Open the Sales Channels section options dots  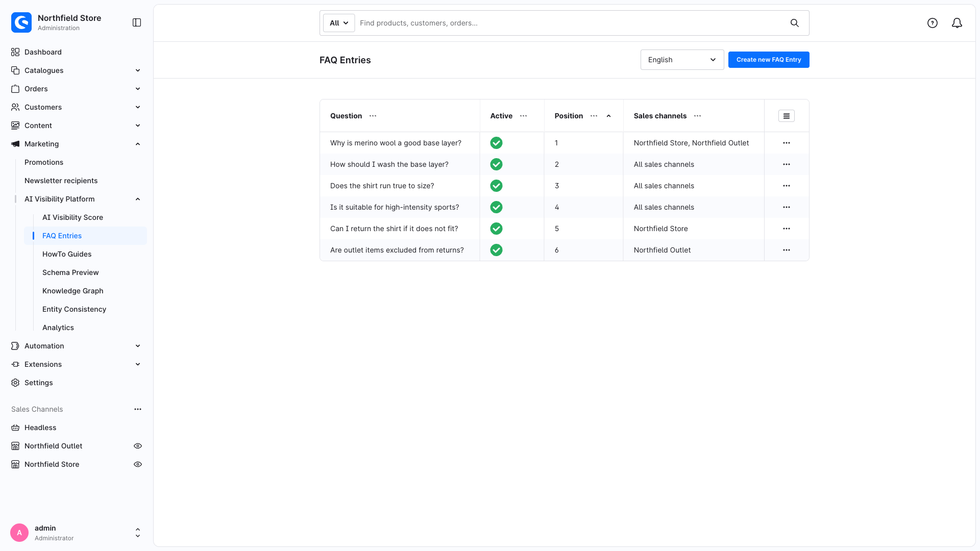[138, 409]
